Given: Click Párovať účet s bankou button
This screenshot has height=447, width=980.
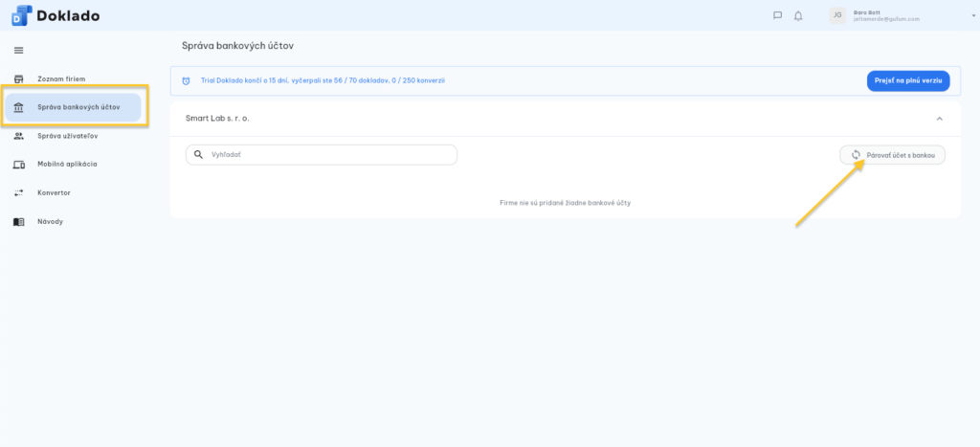Looking at the screenshot, I should point(893,155).
